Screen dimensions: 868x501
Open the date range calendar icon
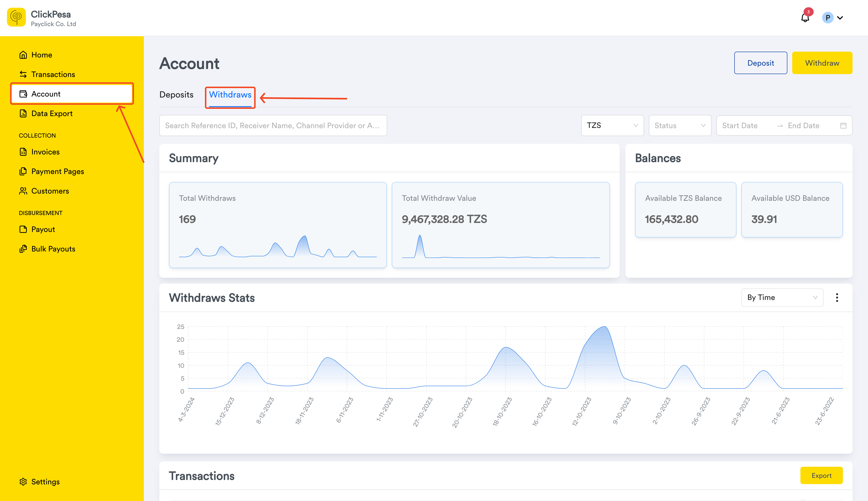point(843,125)
